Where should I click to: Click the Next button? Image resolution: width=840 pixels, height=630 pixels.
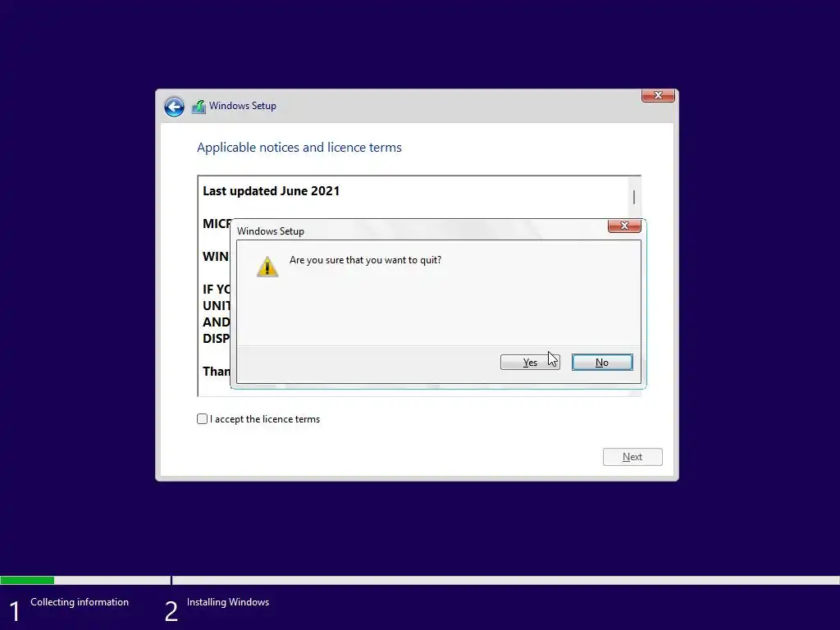pos(632,457)
